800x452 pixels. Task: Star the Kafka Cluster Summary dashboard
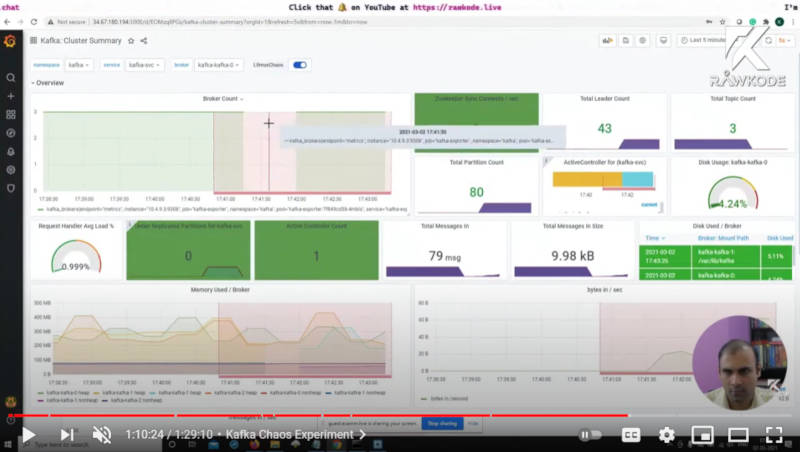[x=131, y=41]
